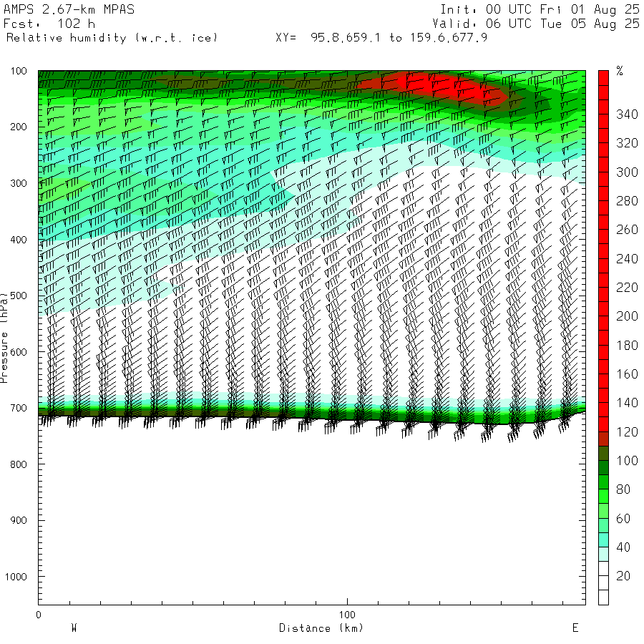This screenshot has width=644, height=644.
Task: Click the '0' distance axis label
Action: 39,615
